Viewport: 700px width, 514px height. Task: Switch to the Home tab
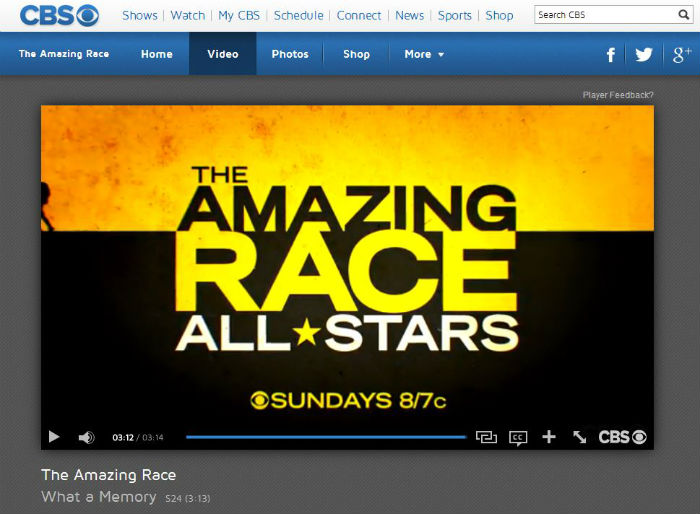click(x=157, y=54)
